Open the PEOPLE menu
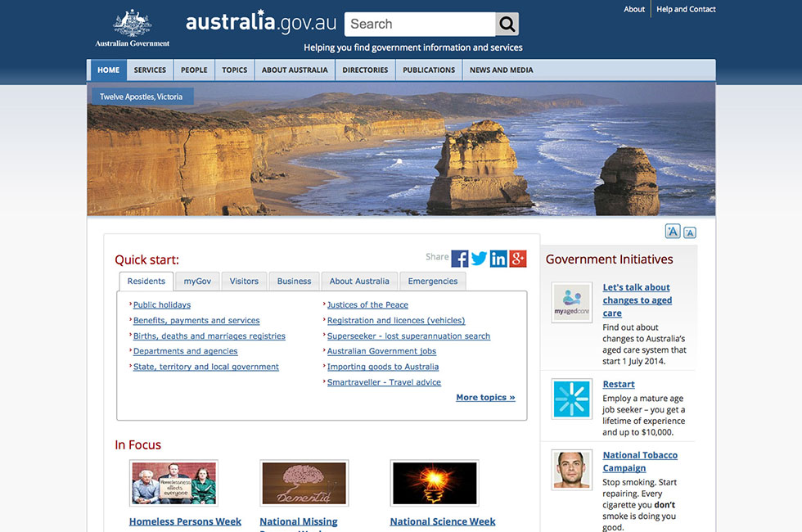This screenshot has height=532, width=802. [x=194, y=70]
